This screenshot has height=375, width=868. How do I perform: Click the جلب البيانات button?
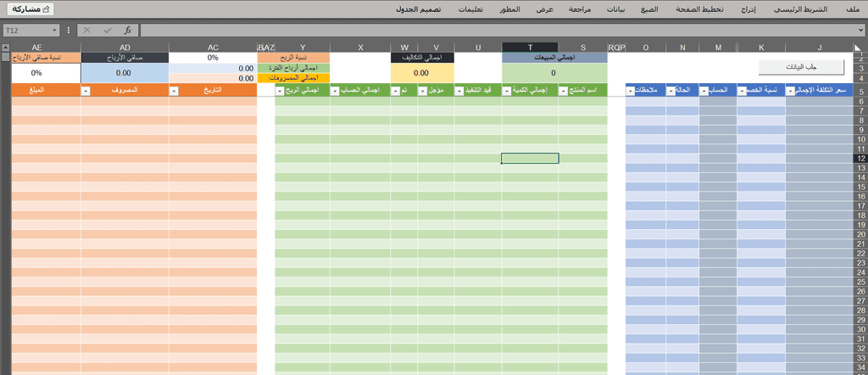coord(802,68)
